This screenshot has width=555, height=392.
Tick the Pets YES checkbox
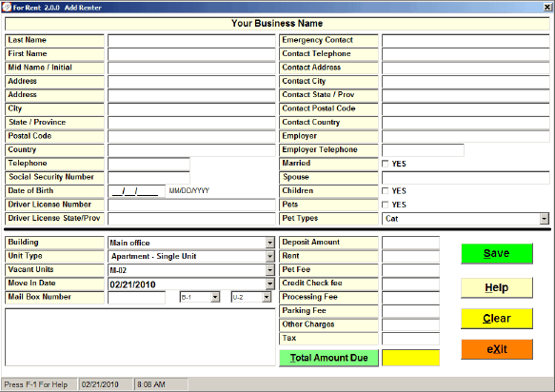386,205
